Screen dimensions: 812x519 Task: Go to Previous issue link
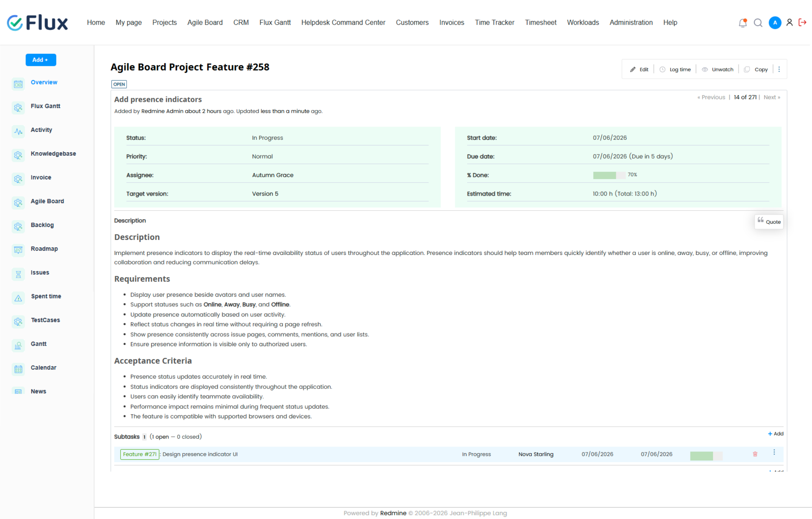[x=711, y=97]
